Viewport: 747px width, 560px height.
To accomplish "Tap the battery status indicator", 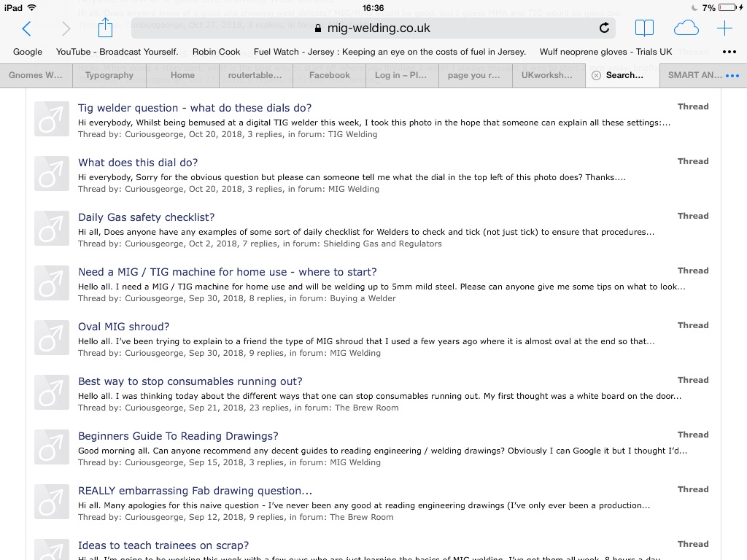I will pyautogui.click(x=729, y=7).
